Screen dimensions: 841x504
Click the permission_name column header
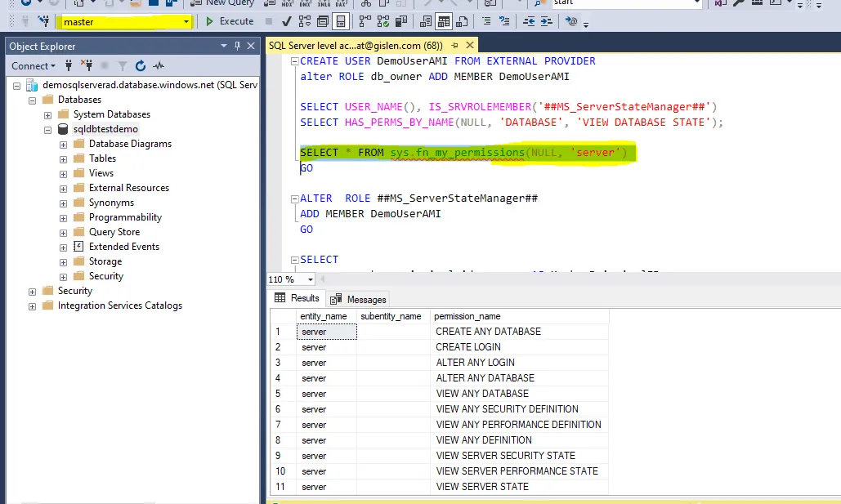pyautogui.click(x=520, y=316)
